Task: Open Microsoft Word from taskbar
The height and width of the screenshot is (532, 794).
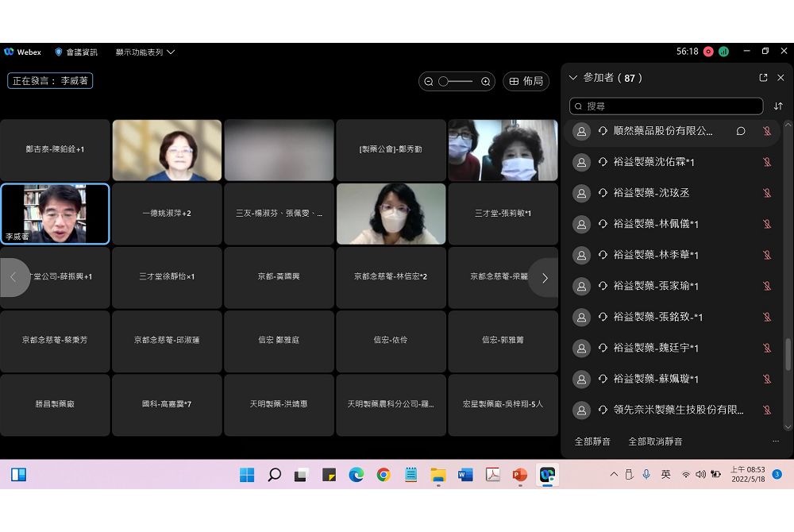Action: pyautogui.click(x=465, y=475)
